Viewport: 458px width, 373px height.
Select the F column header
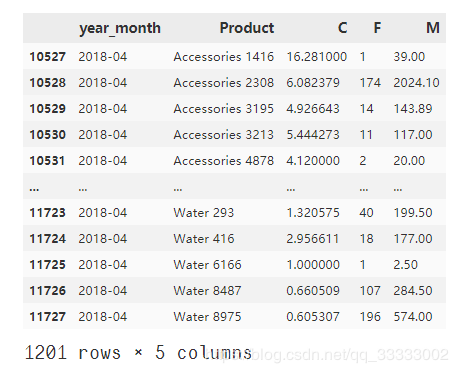[377, 28]
